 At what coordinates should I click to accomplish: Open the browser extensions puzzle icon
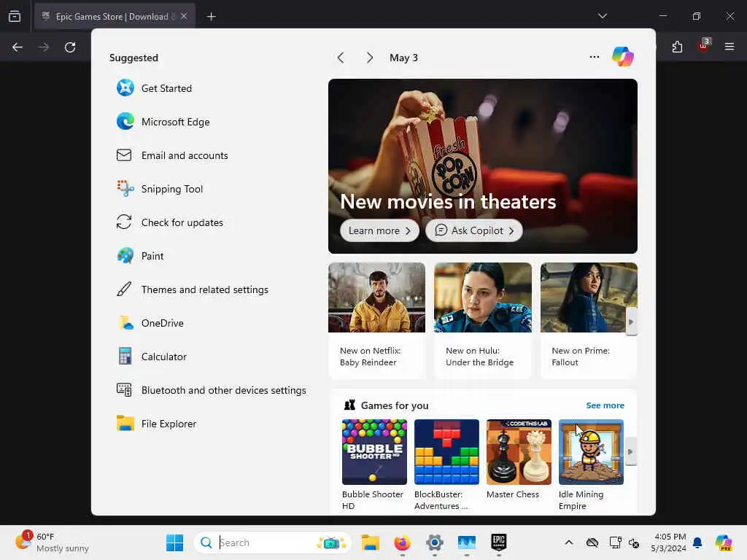[x=677, y=47]
